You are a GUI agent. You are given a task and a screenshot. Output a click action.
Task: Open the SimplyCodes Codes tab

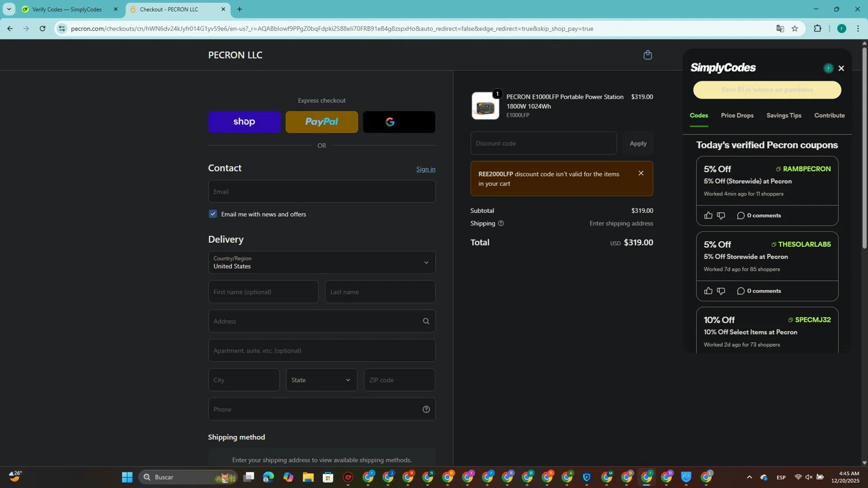tap(698, 116)
